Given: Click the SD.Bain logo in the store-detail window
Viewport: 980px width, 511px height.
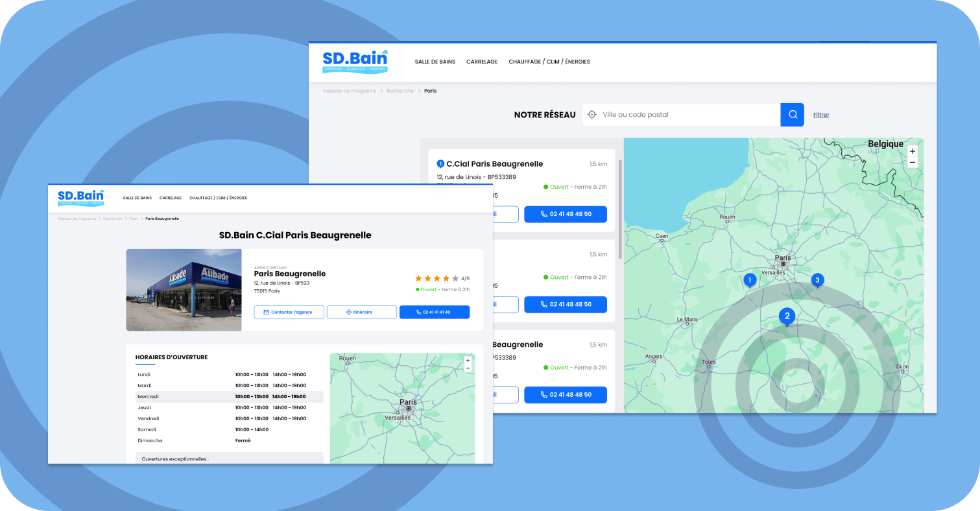Looking at the screenshot, I should 80,198.
